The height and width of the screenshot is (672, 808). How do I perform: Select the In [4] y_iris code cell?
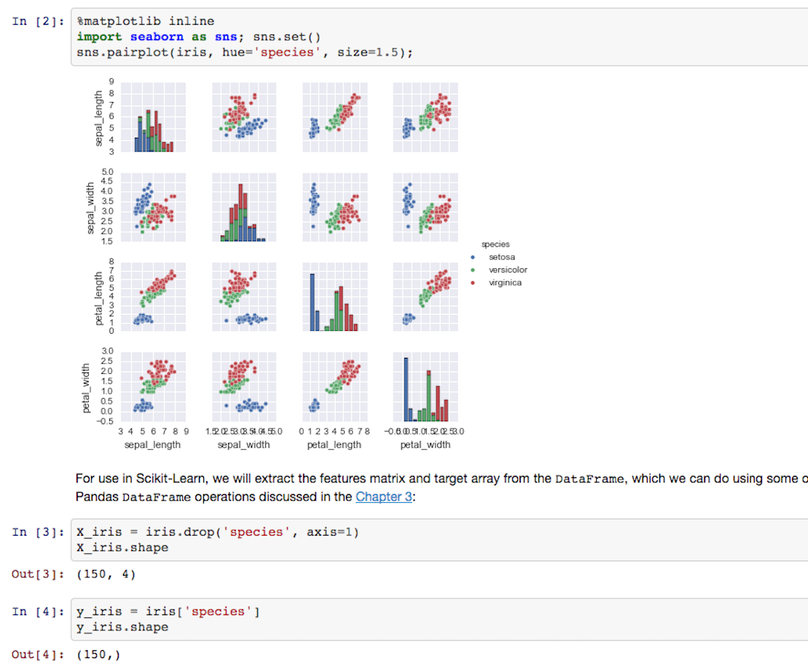tap(439, 620)
